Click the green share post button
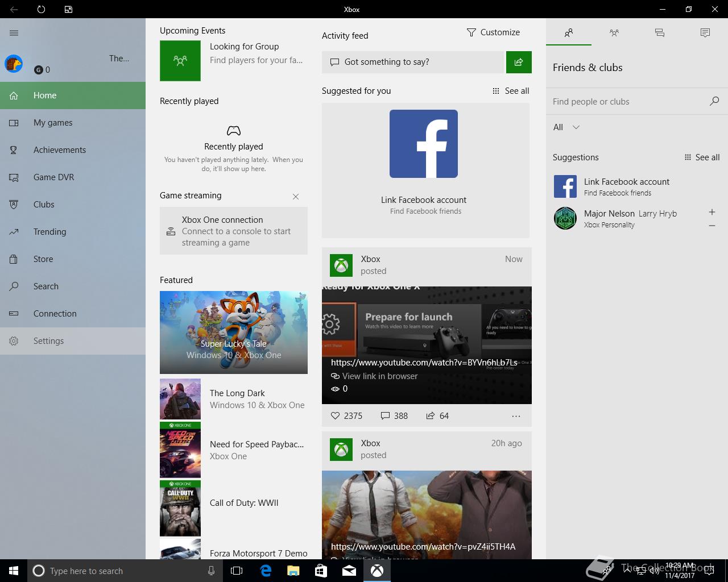728x582 pixels. point(519,62)
